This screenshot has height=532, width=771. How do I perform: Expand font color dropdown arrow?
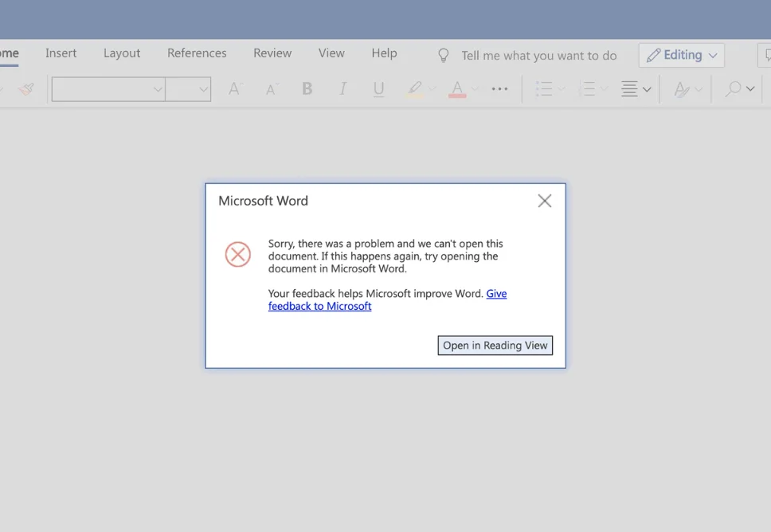click(475, 89)
